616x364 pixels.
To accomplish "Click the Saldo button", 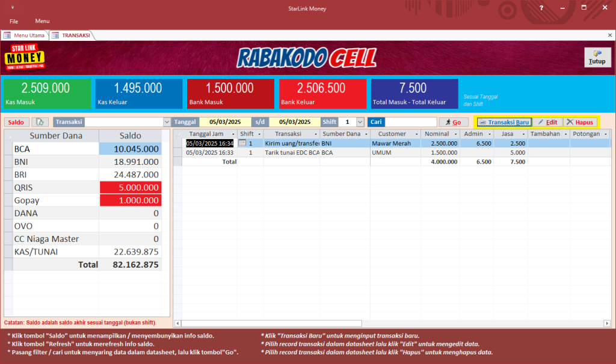I will 16,122.
